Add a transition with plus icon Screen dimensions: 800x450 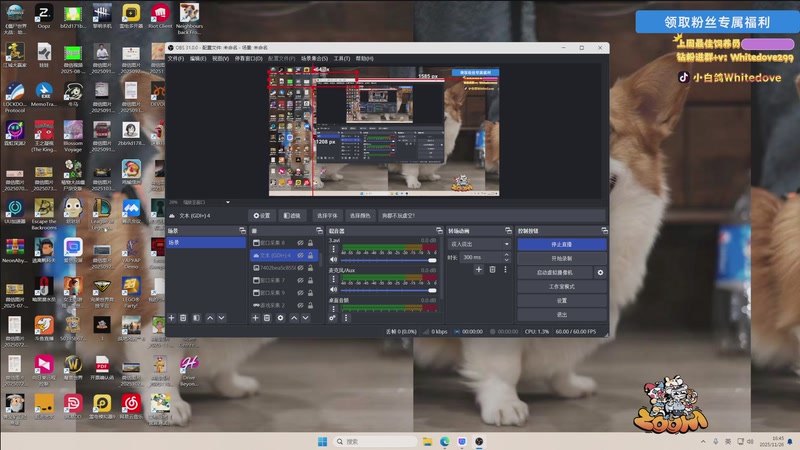479,269
